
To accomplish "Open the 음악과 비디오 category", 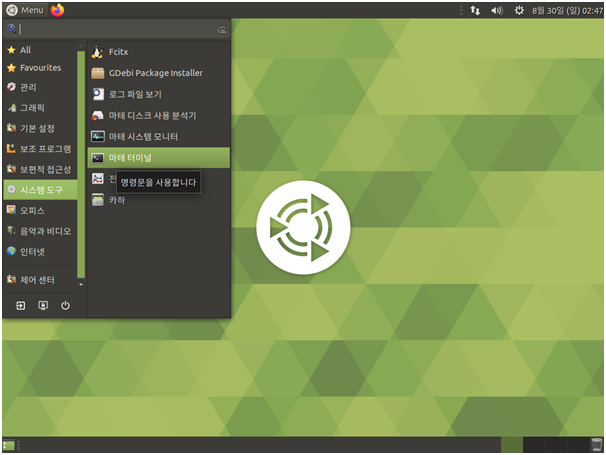I will click(x=40, y=231).
